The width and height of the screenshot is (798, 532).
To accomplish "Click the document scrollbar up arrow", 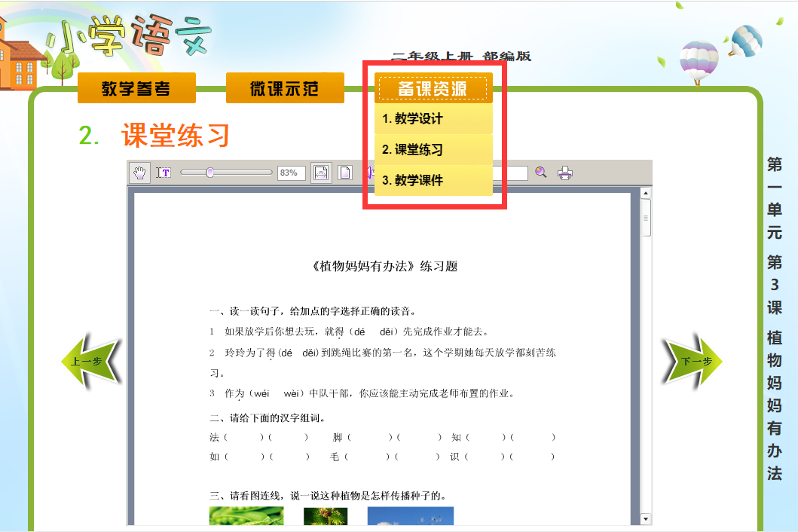I will [646, 194].
